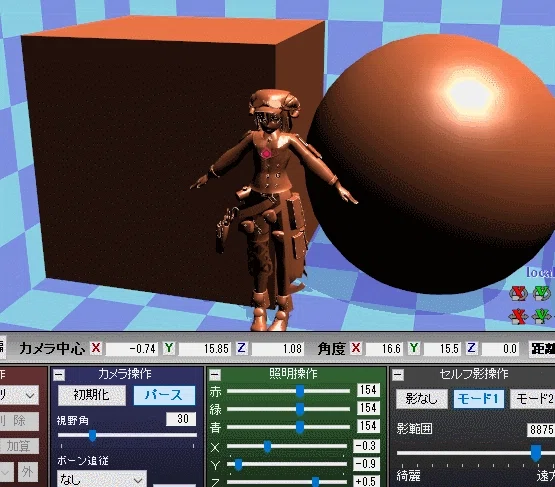This screenshot has height=487, width=555.
Task: Collapse the セルフ影操作 panel with minus button
Action: point(398,375)
